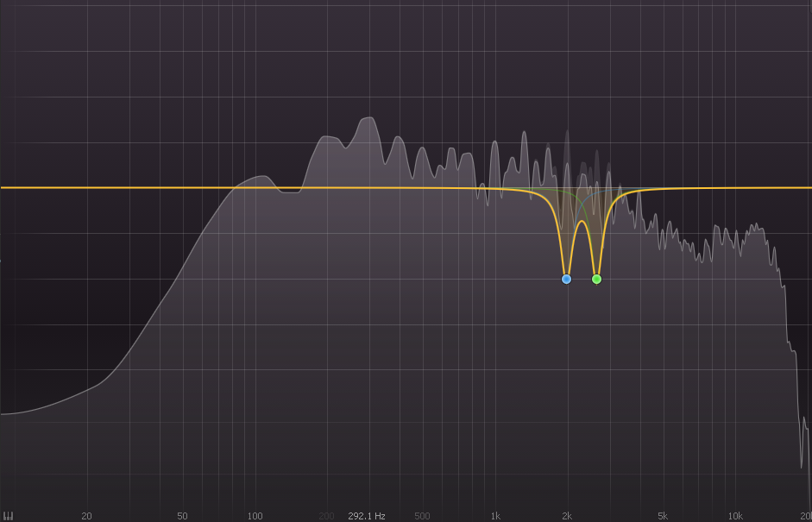Click the 1k frequency axis label
This screenshot has height=522, width=812.
coord(494,516)
